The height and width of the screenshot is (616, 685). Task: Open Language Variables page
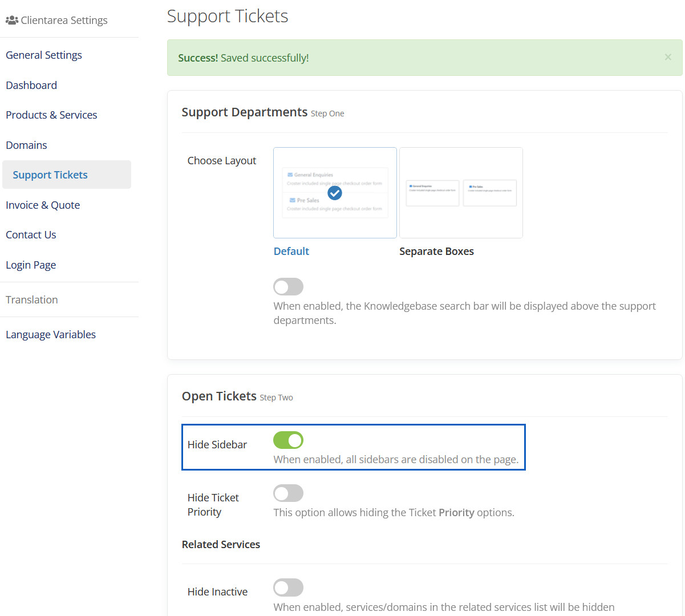[x=51, y=335]
